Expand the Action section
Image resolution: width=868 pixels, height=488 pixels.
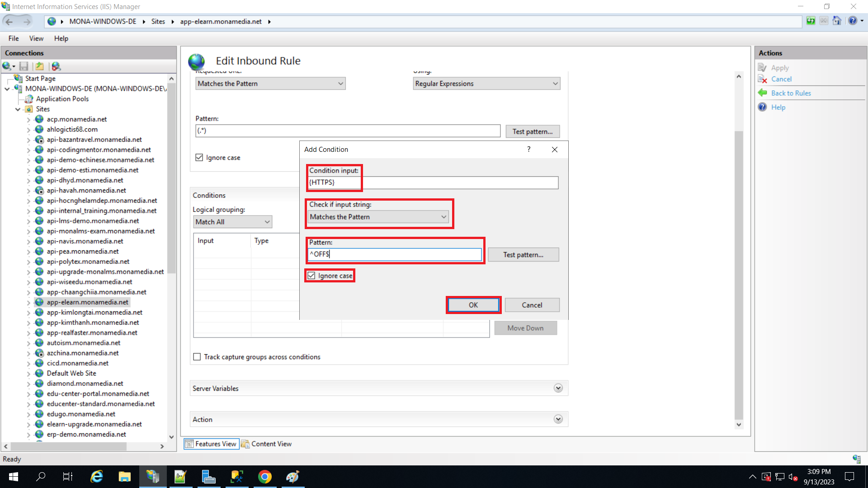558,419
